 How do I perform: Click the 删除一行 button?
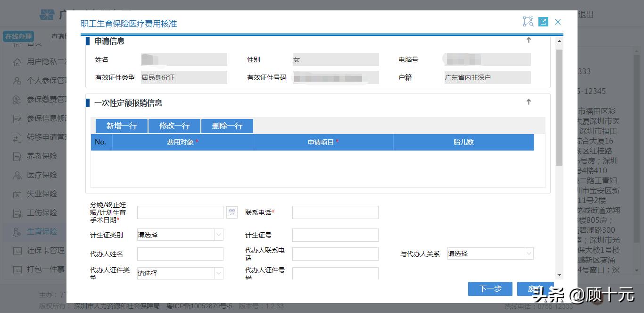click(227, 126)
